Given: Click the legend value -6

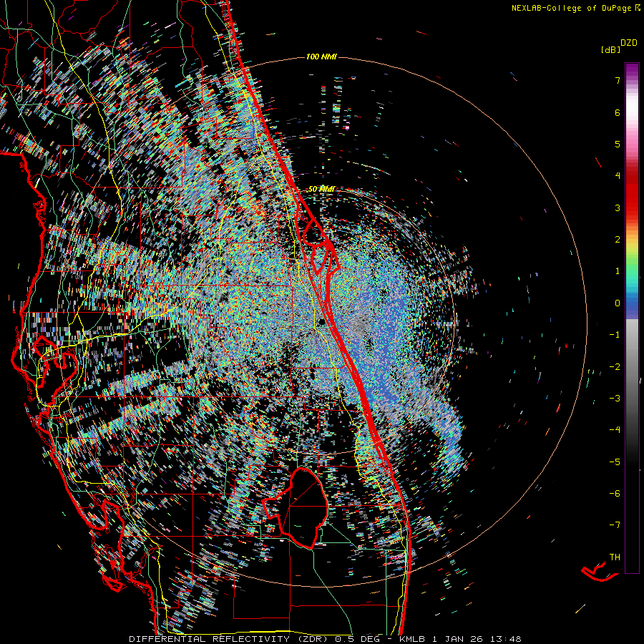Looking at the screenshot, I should 615,494.
